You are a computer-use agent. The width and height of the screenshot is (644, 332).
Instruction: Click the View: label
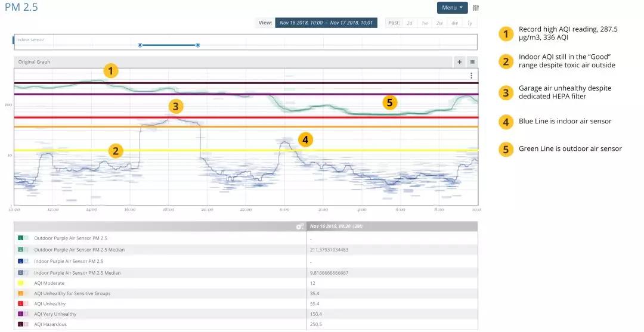[265, 23]
